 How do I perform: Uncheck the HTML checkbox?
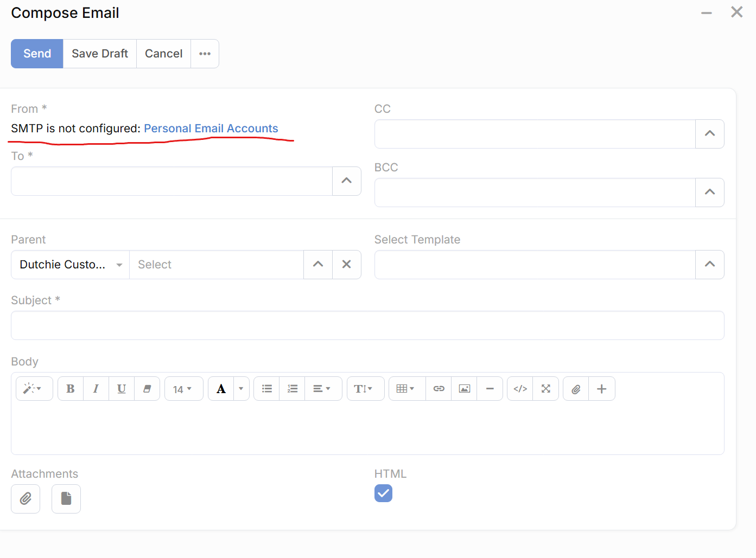pos(383,493)
